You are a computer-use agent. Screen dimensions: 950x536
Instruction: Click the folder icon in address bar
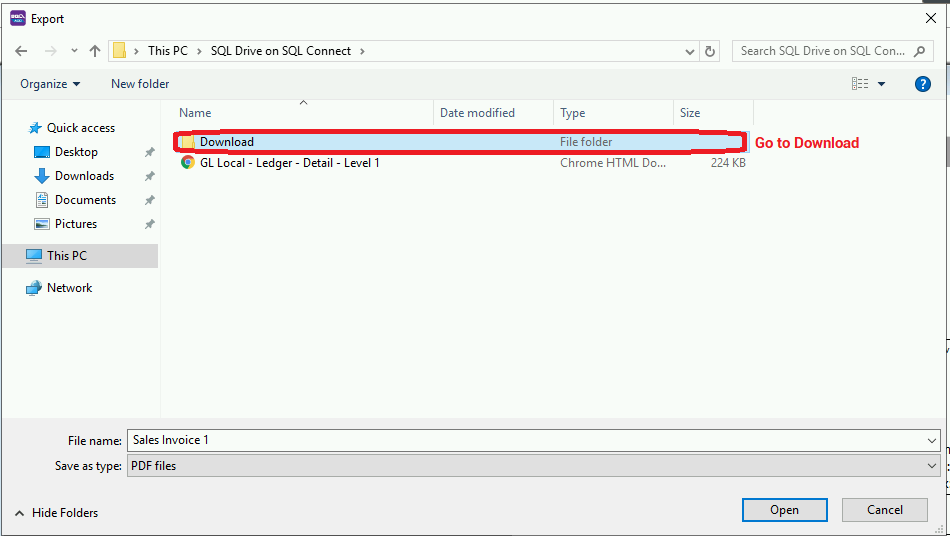[x=120, y=51]
